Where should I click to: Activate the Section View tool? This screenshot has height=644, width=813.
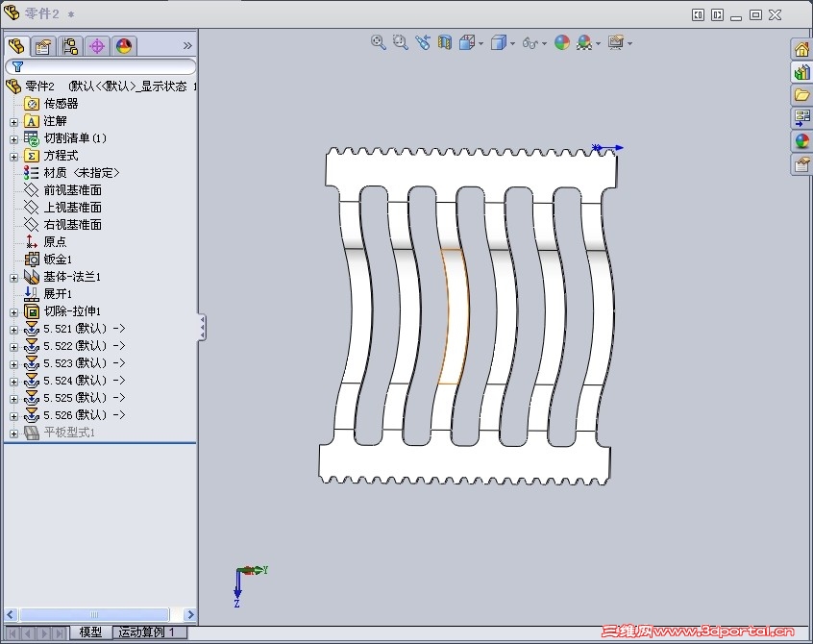tap(444, 42)
